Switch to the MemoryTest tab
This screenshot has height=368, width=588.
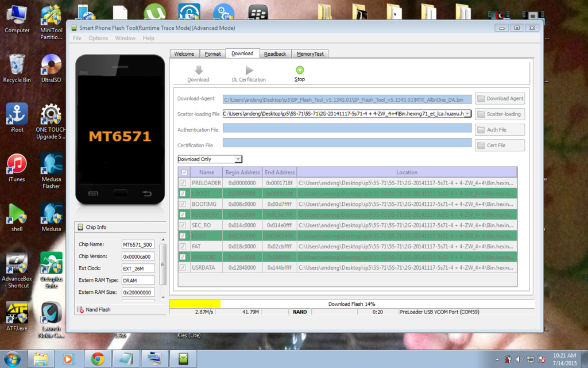310,53
